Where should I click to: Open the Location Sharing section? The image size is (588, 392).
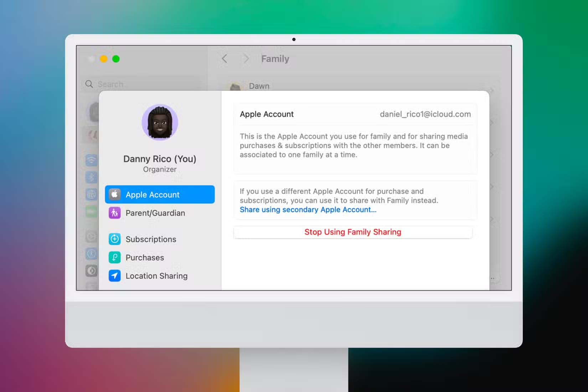point(160,276)
